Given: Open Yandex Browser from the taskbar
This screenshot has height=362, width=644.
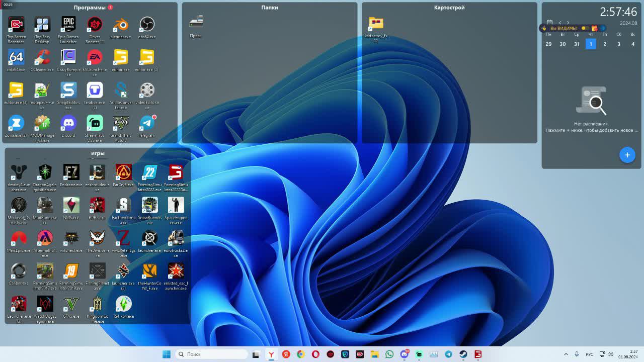Looking at the screenshot, I should coord(271,354).
